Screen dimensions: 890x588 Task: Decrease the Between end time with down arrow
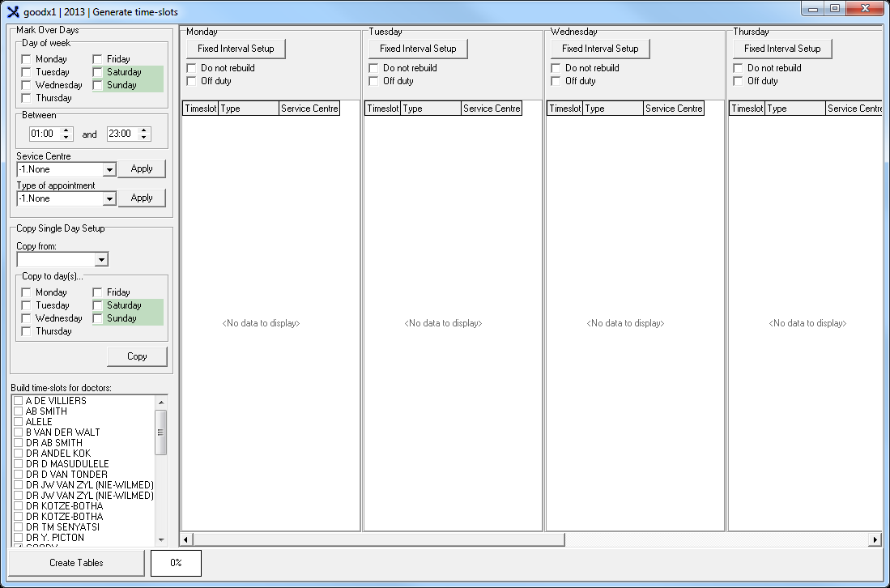point(144,138)
